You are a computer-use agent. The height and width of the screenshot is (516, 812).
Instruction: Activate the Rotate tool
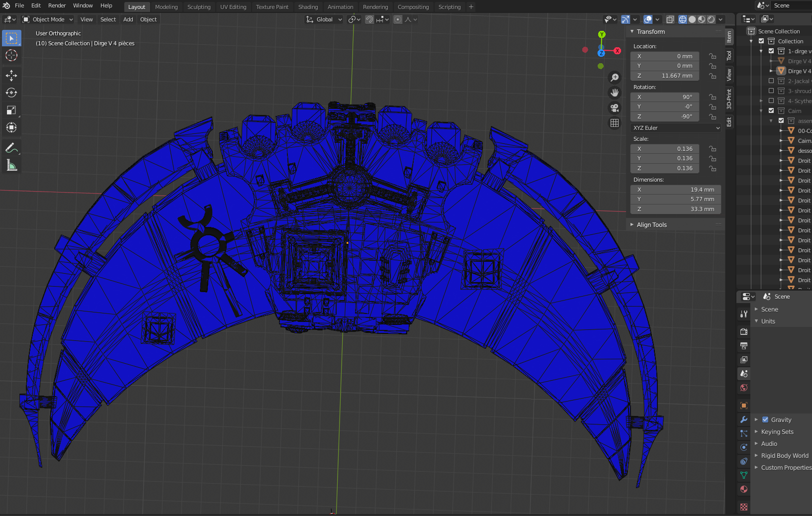coord(11,93)
